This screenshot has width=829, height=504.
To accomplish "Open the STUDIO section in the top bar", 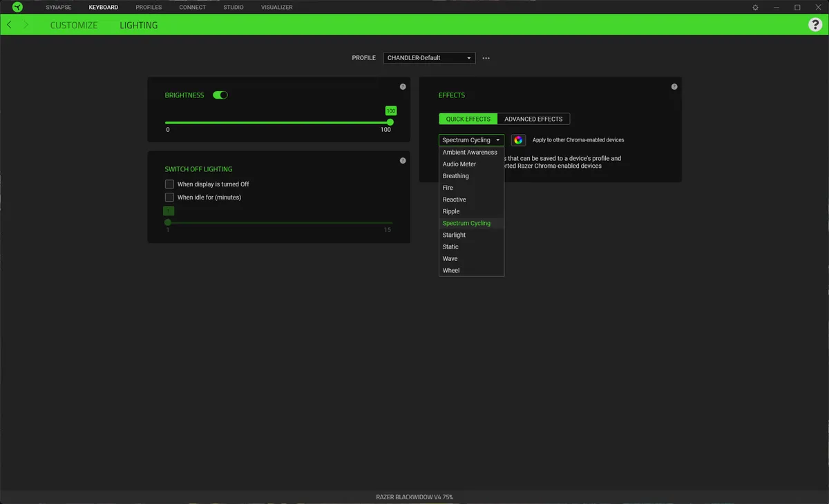I will [233, 7].
